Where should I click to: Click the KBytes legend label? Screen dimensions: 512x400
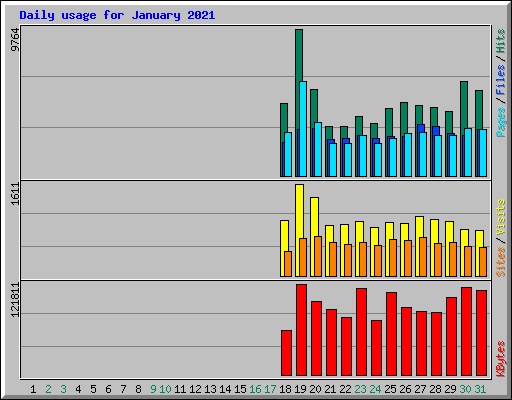tap(500, 359)
